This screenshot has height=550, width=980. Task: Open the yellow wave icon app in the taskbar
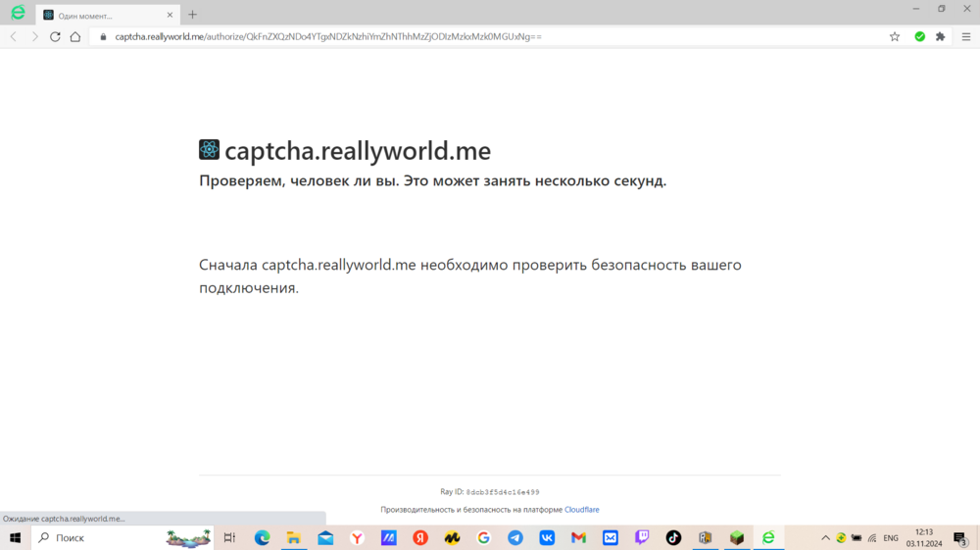coord(452,537)
